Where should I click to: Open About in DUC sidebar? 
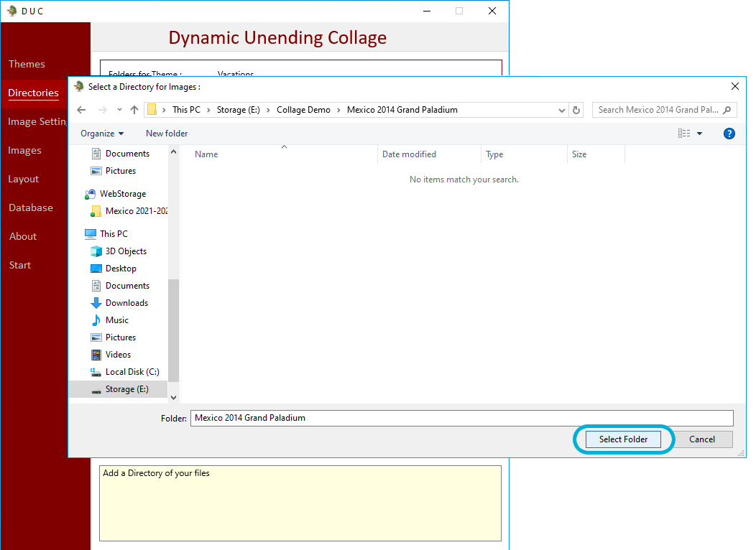pos(23,236)
